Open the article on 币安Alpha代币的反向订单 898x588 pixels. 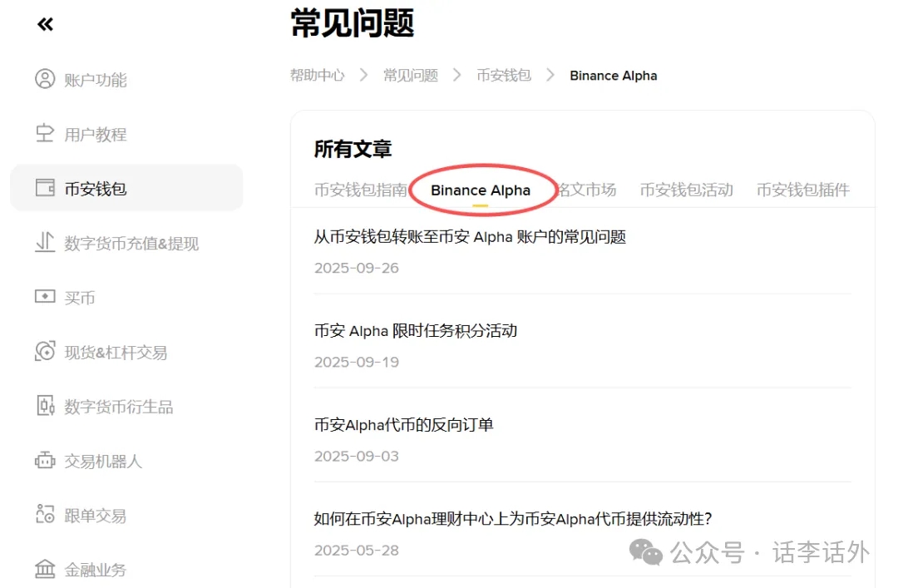(402, 424)
